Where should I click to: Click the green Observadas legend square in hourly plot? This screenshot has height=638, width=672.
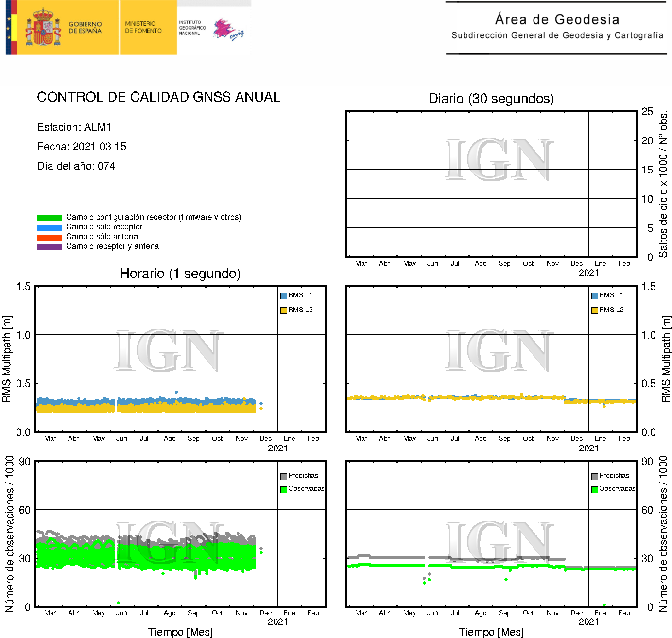pyautogui.click(x=283, y=489)
